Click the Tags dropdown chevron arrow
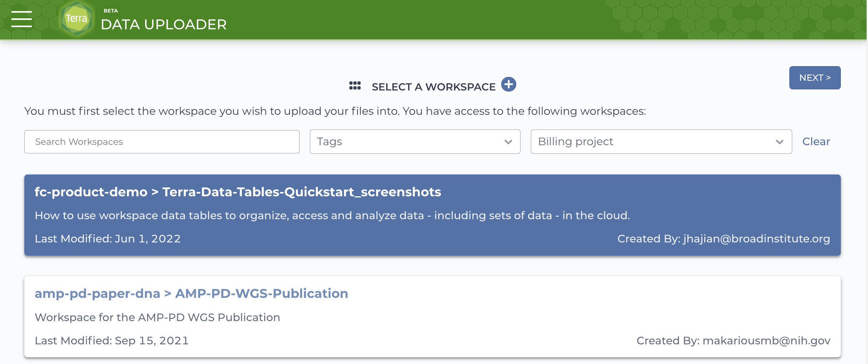This screenshot has width=868, height=364. point(508,142)
